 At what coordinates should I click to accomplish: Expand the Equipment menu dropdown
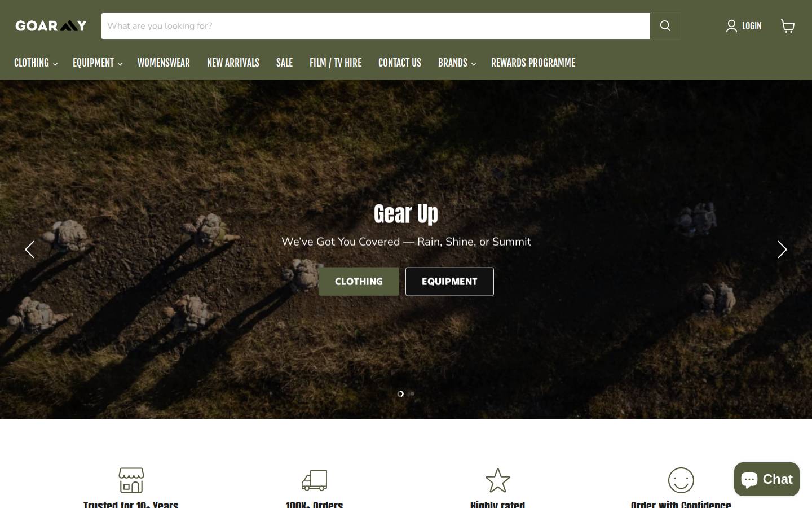click(97, 63)
